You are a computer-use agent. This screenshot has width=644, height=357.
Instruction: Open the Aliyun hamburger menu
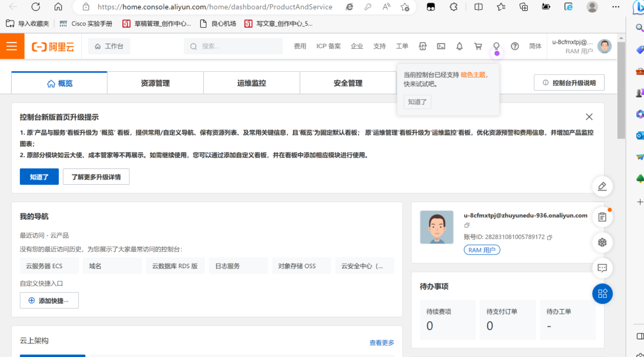coord(12,46)
